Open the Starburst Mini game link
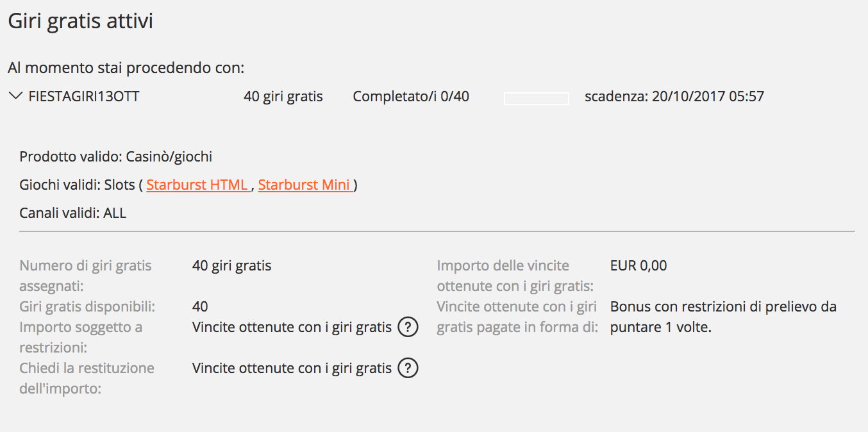 click(305, 185)
